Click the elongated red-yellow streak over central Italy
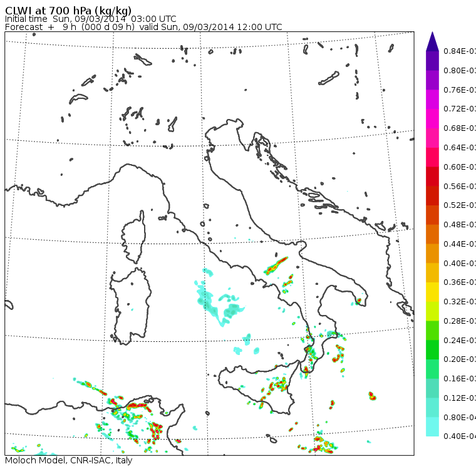The image size is (476, 469). tap(276, 265)
